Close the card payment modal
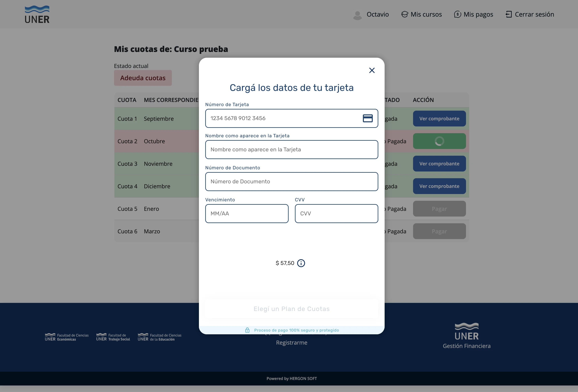Screen dimensions: 578x392 coord(372,70)
